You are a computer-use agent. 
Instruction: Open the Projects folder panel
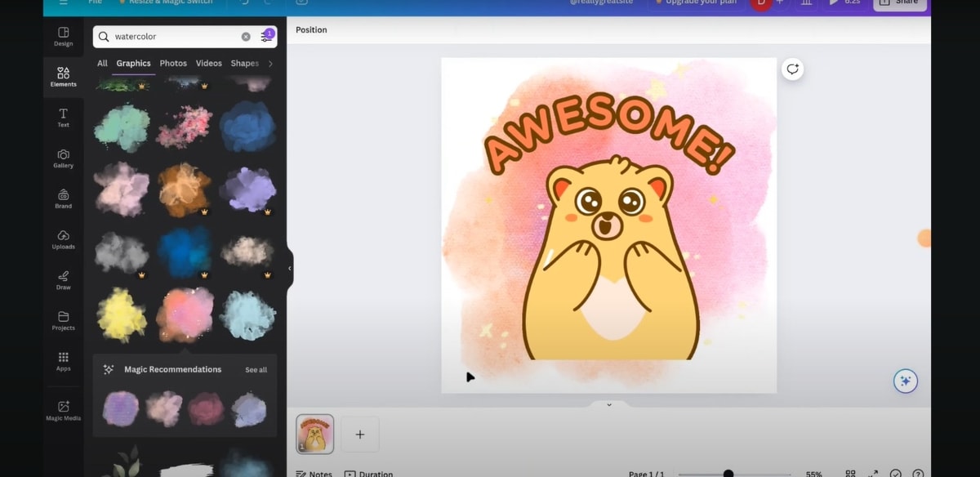(63, 320)
